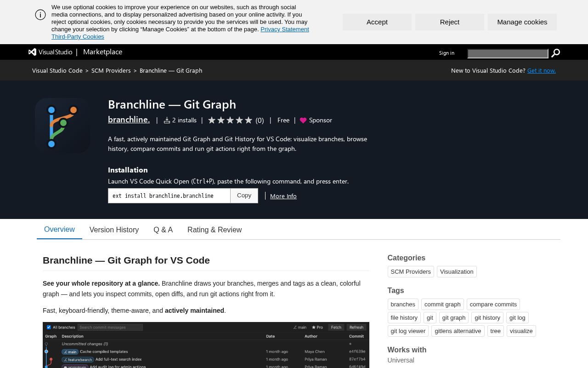This screenshot has width=588, height=368.
Task: Click the ext install command field
Action: click(x=169, y=195)
